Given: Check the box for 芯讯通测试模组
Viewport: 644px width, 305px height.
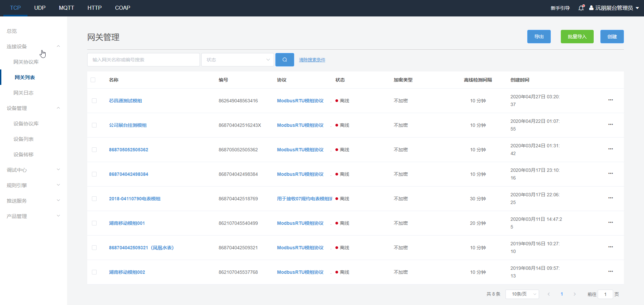Looking at the screenshot, I should point(94,101).
